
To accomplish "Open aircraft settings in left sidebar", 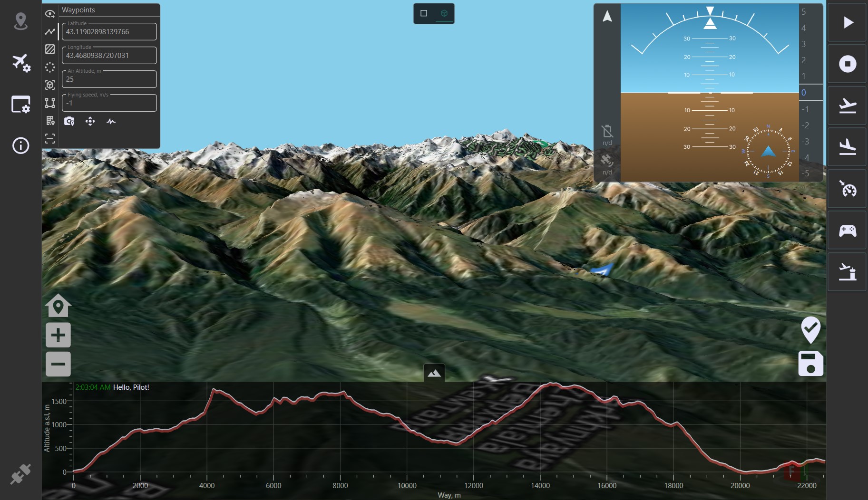I will click(x=21, y=63).
